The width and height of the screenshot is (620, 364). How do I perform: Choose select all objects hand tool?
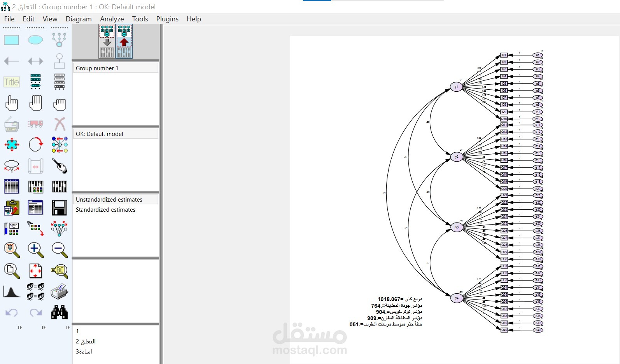coord(35,103)
